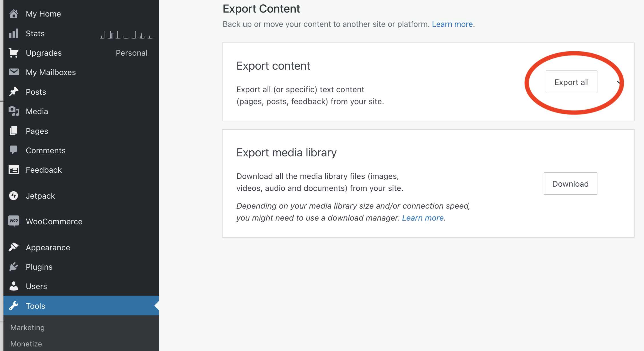Viewport: 644px width, 351px height.
Task: Go to Comments in sidebar
Action: [81, 150]
